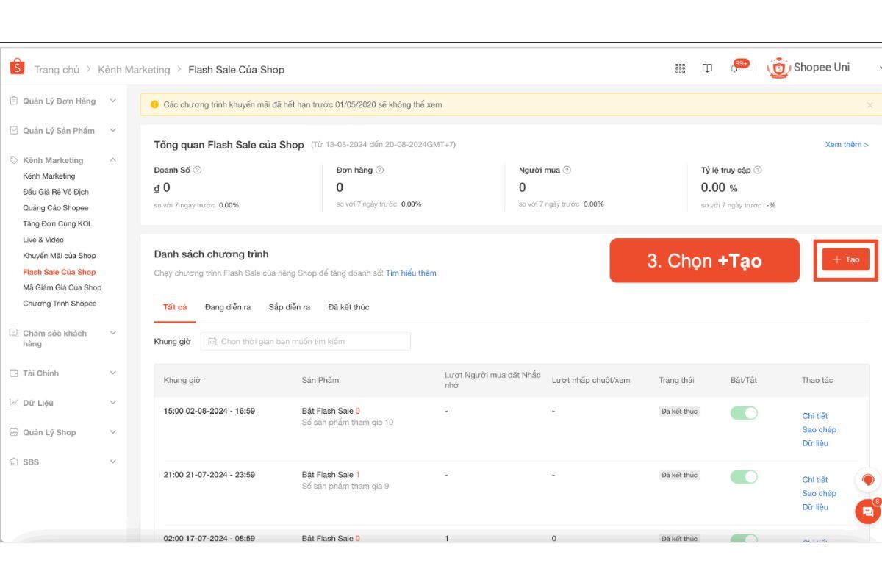Click the help icon next to Người mua
The image size is (882, 588).
click(567, 170)
